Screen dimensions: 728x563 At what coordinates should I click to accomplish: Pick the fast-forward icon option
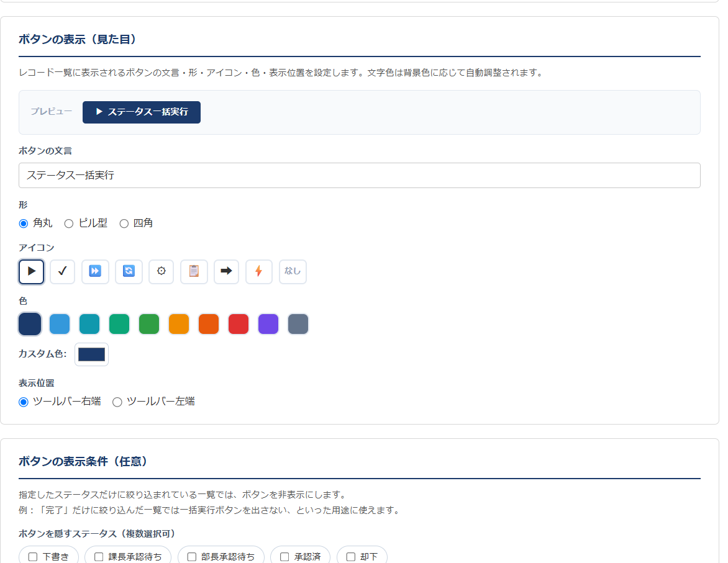[95, 271]
